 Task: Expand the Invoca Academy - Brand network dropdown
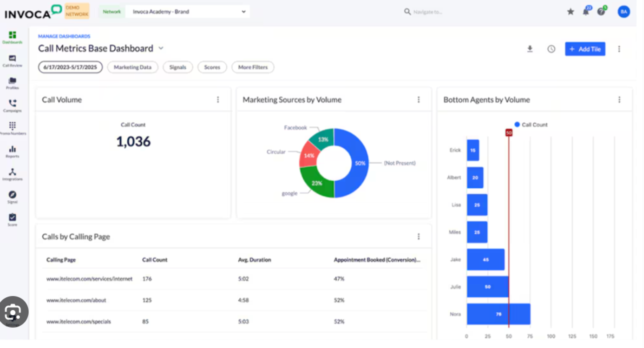click(x=188, y=12)
